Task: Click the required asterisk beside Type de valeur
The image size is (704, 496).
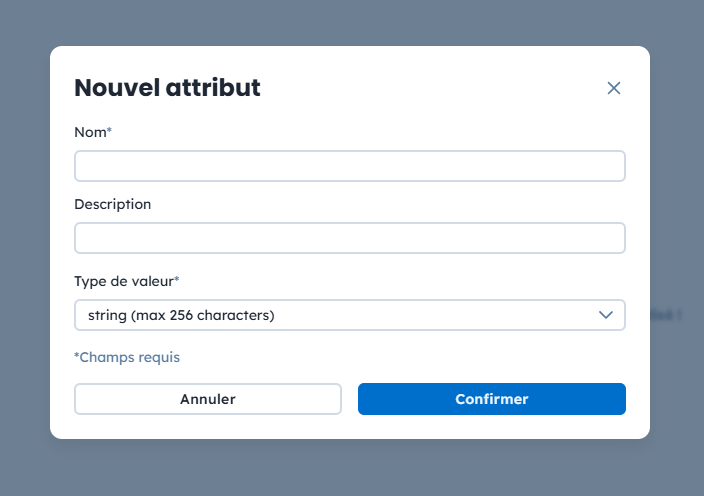Action: click(177, 280)
